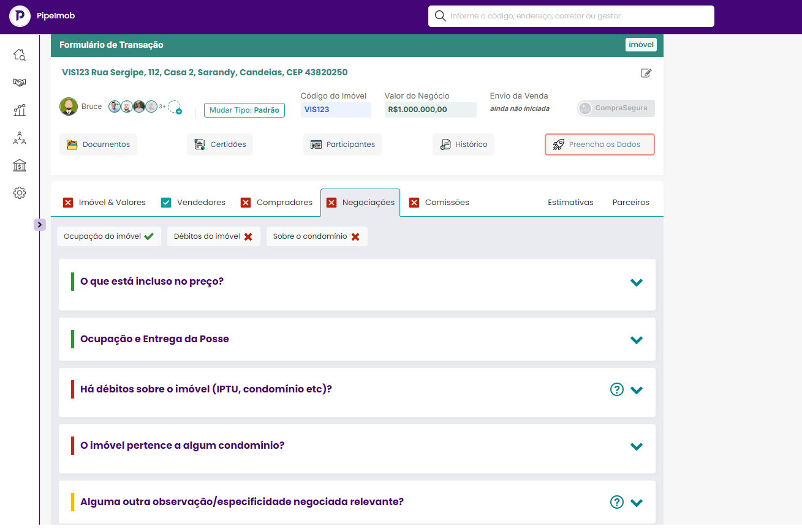Expand the outra observação section chevron
The width and height of the screenshot is (802, 532).
pyautogui.click(x=637, y=503)
